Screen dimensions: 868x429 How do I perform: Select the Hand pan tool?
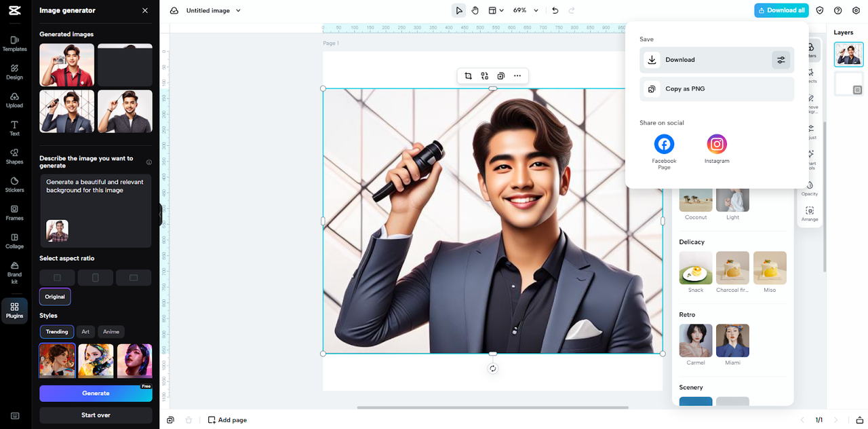tap(475, 10)
